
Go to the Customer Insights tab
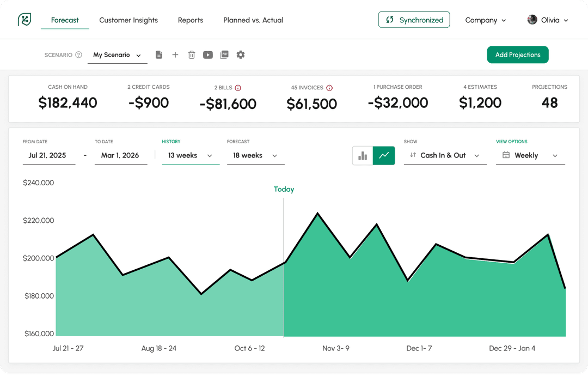(x=128, y=20)
